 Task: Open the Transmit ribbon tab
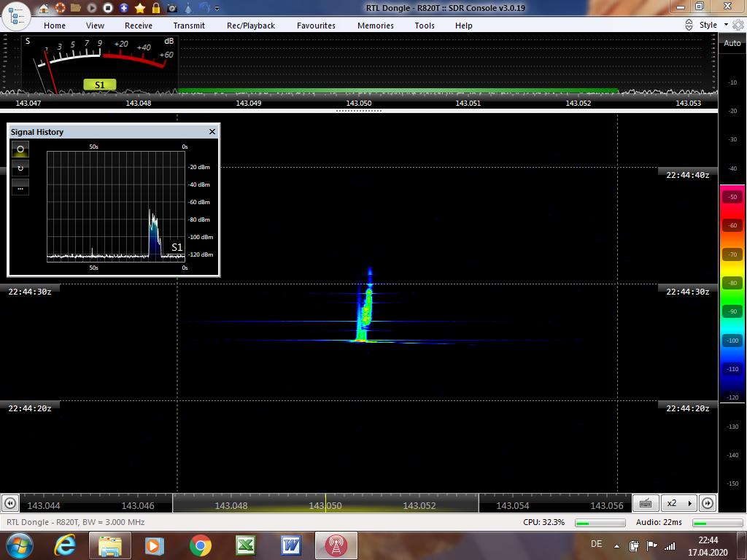point(189,26)
